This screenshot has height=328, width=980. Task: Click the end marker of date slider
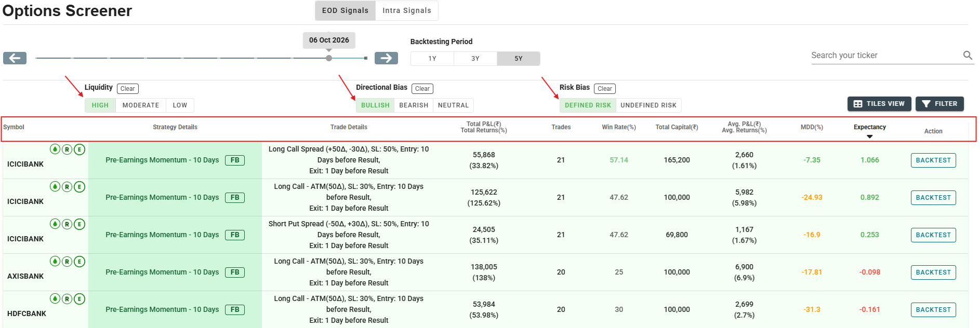pyautogui.click(x=366, y=58)
